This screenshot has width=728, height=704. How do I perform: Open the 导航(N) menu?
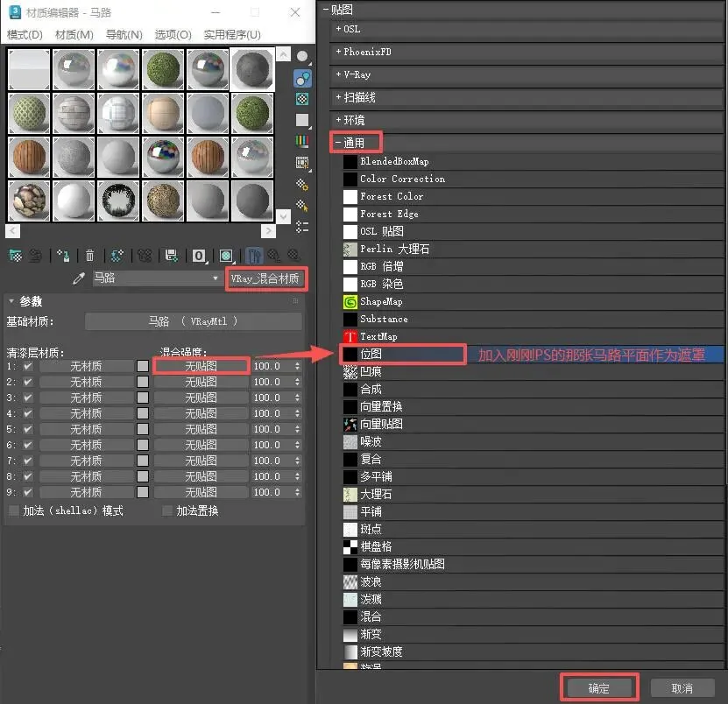124,35
